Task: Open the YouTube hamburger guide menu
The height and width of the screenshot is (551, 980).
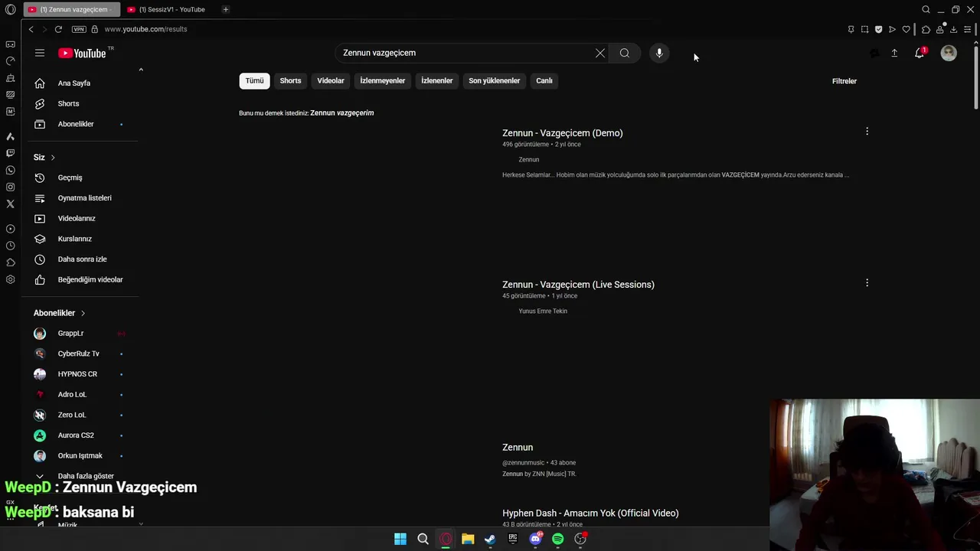Action: pos(40,53)
